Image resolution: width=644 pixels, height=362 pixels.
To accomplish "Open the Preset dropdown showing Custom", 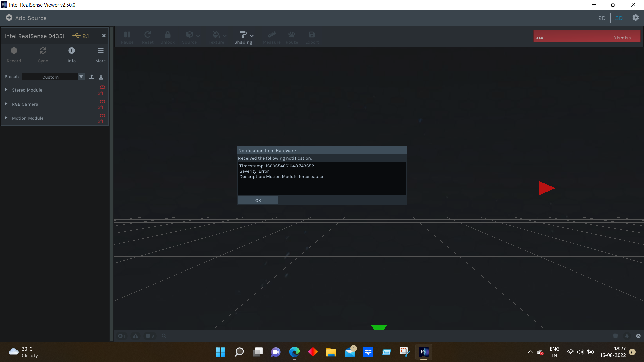I will 81,77.
